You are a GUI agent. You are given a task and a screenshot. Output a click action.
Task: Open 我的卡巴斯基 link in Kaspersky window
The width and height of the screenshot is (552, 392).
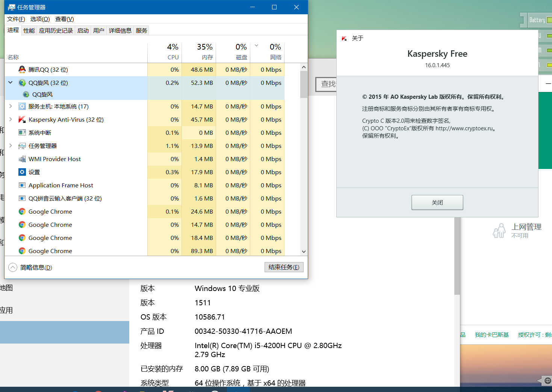(492, 335)
